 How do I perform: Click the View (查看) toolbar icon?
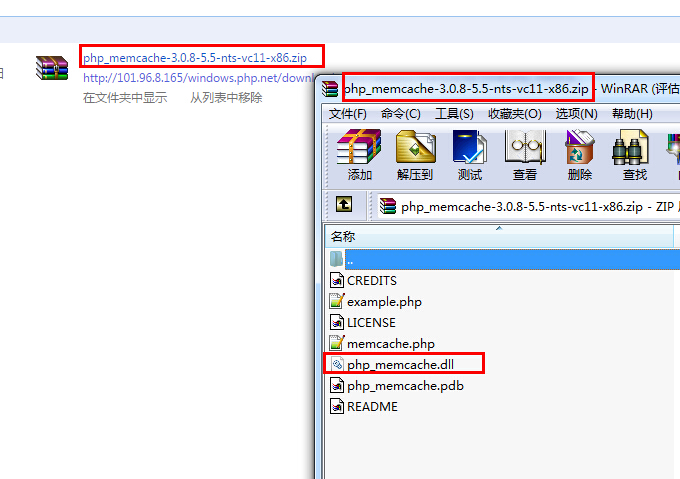tap(525, 155)
